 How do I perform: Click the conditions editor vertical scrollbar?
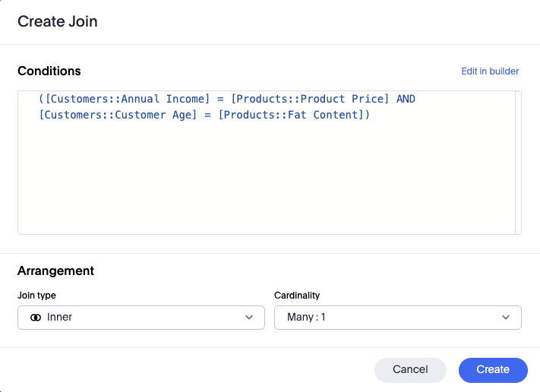(x=518, y=163)
